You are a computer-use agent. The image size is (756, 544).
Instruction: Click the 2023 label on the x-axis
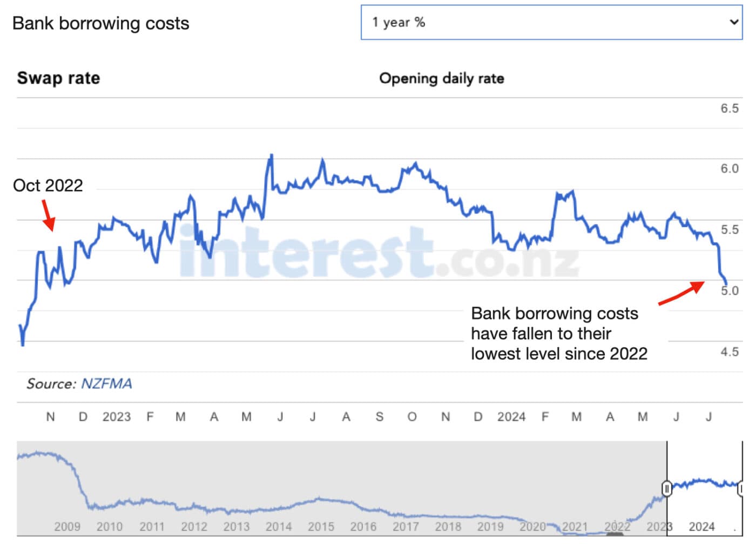[117, 417]
